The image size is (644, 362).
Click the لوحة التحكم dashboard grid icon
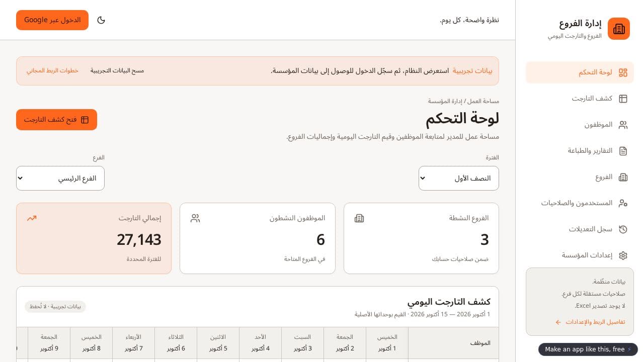(623, 72)
